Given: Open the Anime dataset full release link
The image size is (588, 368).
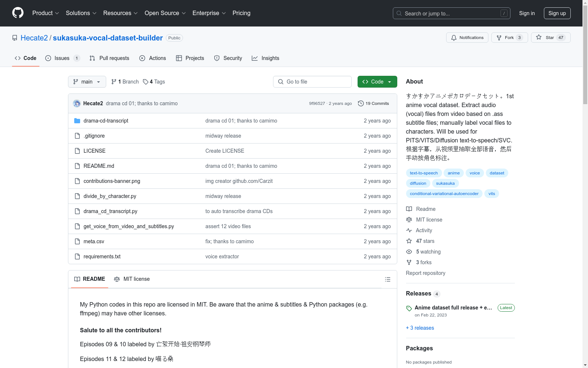Looking at the screenshot, I should 453,308.
